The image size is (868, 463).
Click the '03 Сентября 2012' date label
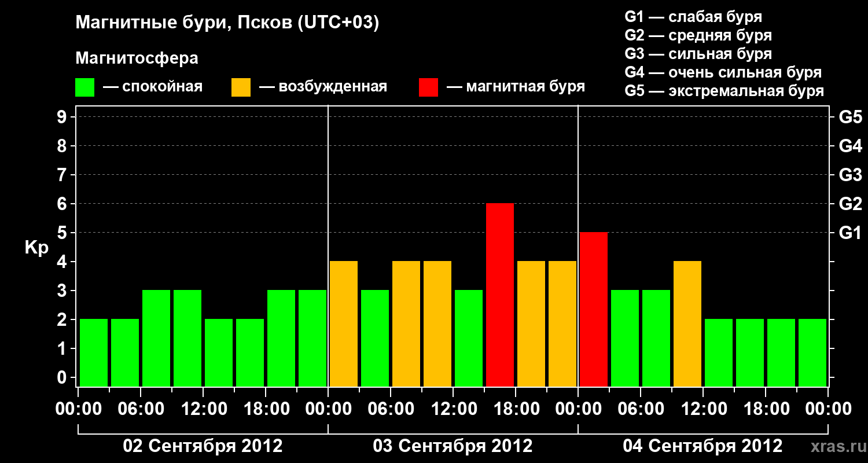pos(453,446)
